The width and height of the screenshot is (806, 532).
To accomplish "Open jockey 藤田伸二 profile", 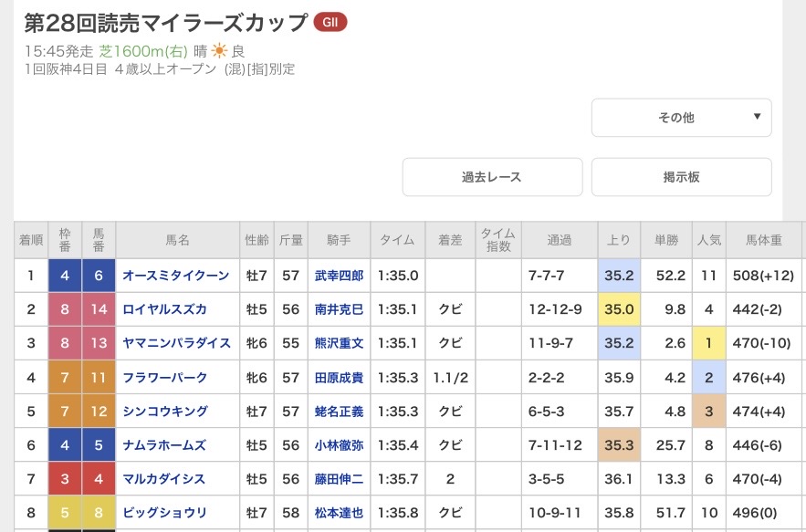I will [x=339, y=478].
